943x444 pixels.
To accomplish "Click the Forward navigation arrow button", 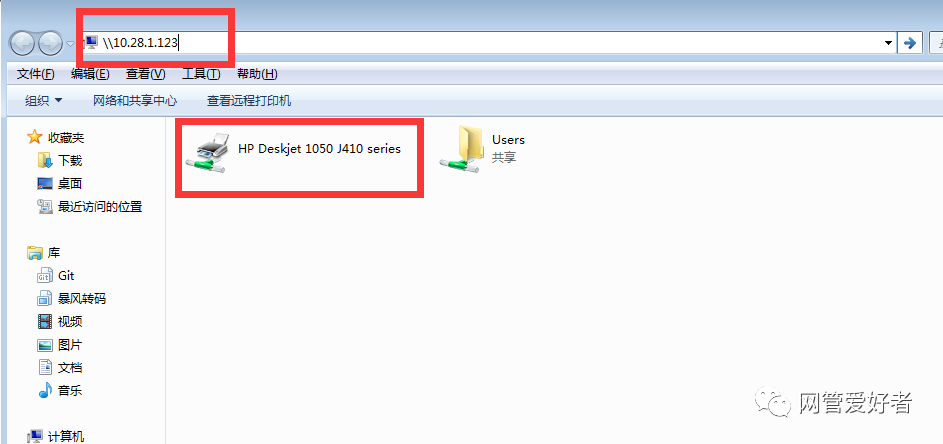I will 51,43.
